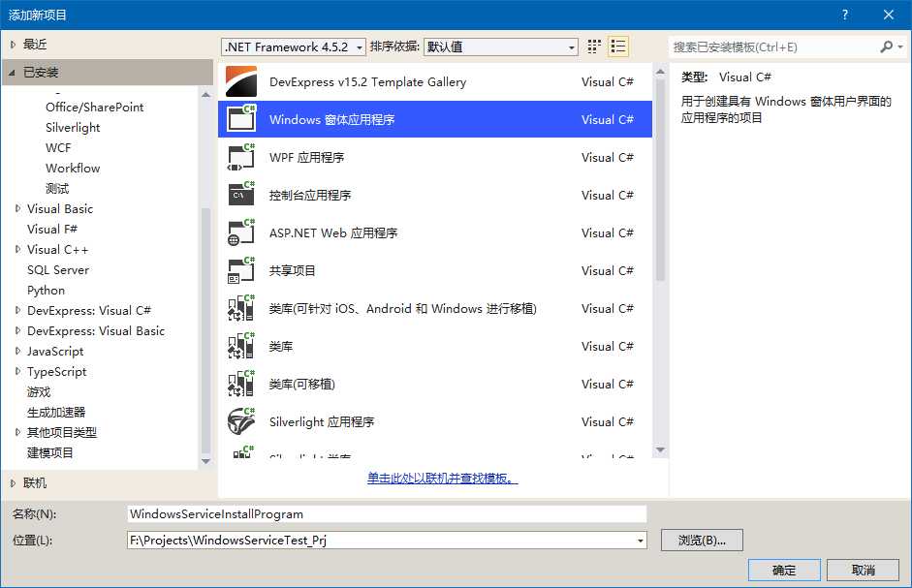Image resolution: width=912 pixels, height=588 pixels.
Task: Expand the TypeScript node
Action: (x=17, y=371)
